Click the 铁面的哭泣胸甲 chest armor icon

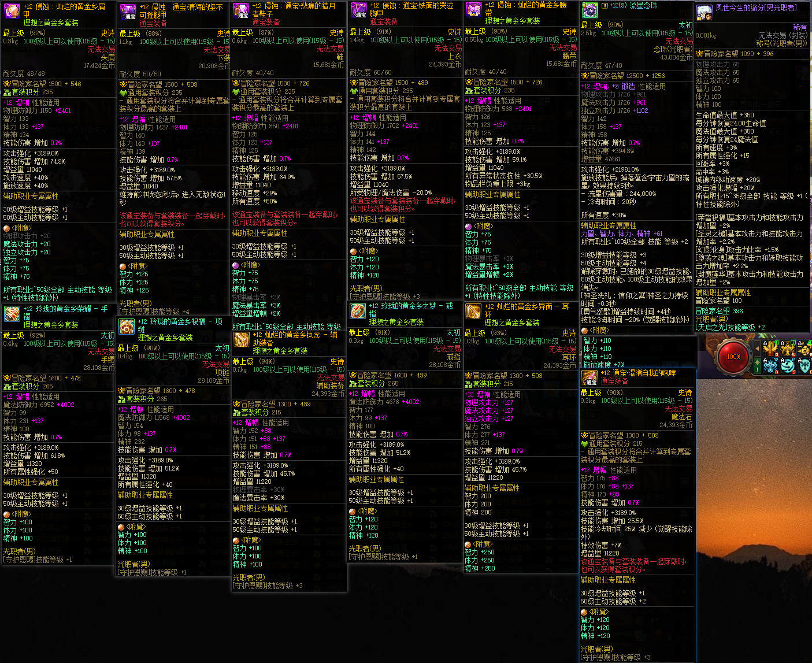tap(359, 10)
